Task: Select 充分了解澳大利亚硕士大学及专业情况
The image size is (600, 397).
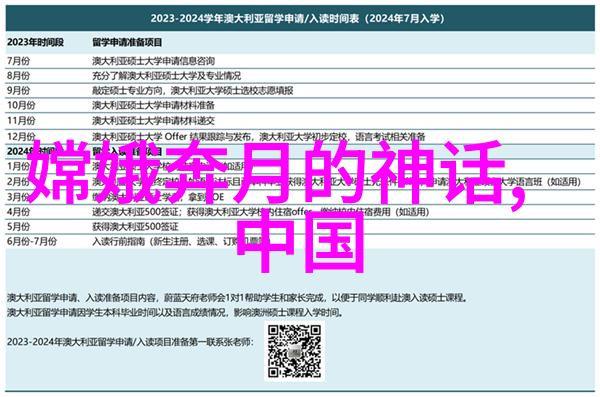Action: 166,76
